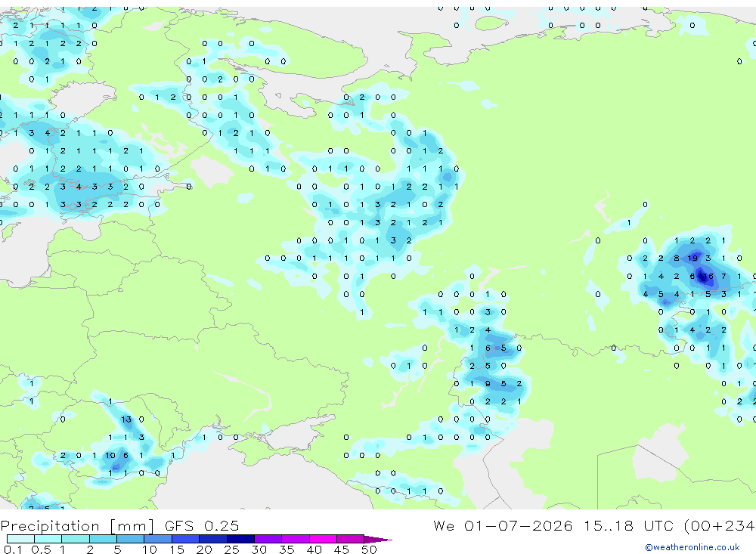Click the "0.1" legend scale label
Image resolution: width=756 pixels, height=554 pixels.
[x=13, y=549]
